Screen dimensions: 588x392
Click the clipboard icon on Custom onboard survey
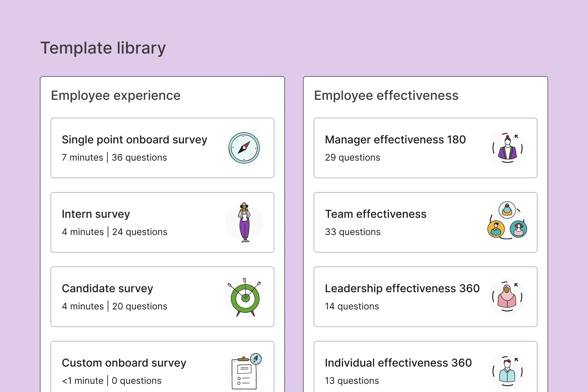[245, 372]
